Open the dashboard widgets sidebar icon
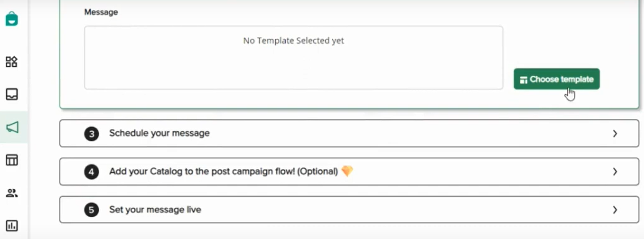 pyautogui.click(x=12, y=62)
